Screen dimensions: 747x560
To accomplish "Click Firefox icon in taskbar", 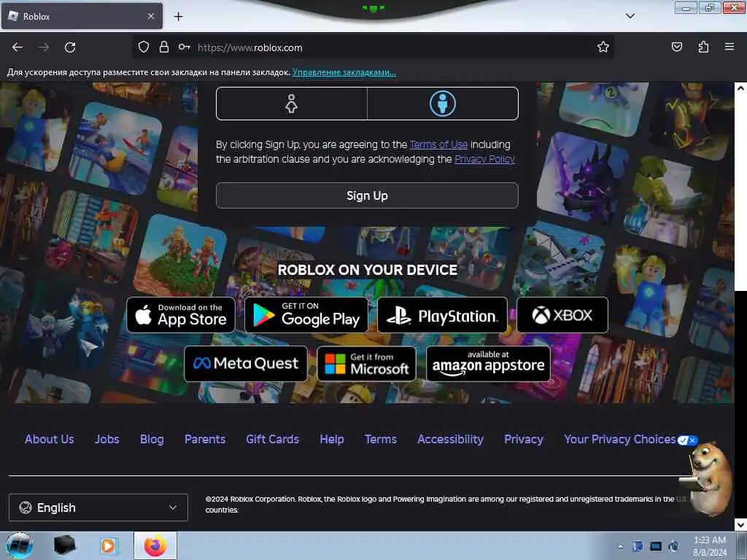I will 155,545.
